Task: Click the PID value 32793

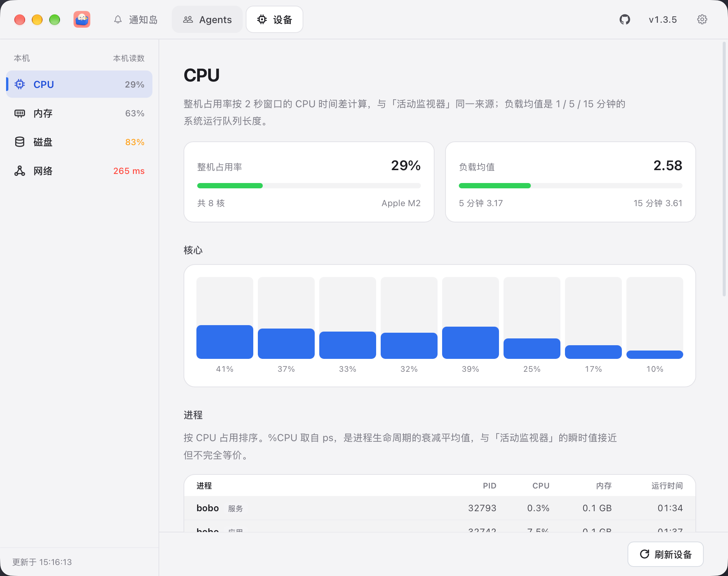Action: click(x=482, y=508)
